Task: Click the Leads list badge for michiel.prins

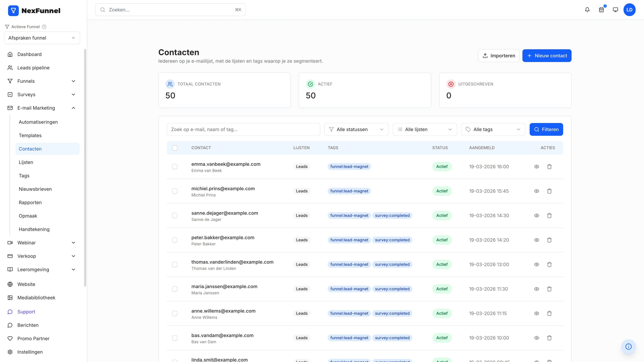Action: click(x=302, y=191)
